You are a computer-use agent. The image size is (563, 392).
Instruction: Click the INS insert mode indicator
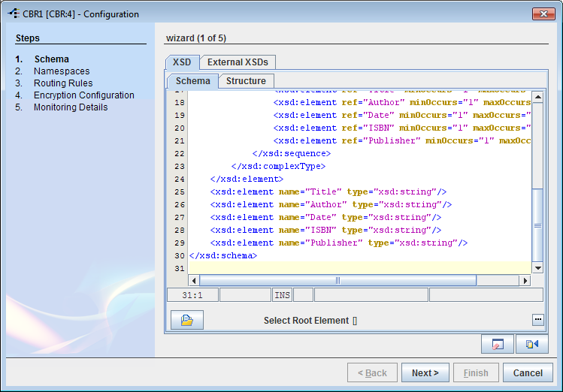pos(282,295)
